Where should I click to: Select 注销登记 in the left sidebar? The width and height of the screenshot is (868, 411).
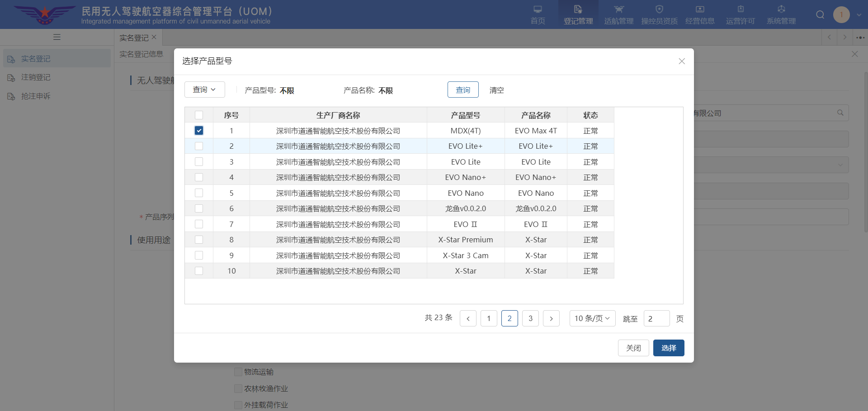36,77
